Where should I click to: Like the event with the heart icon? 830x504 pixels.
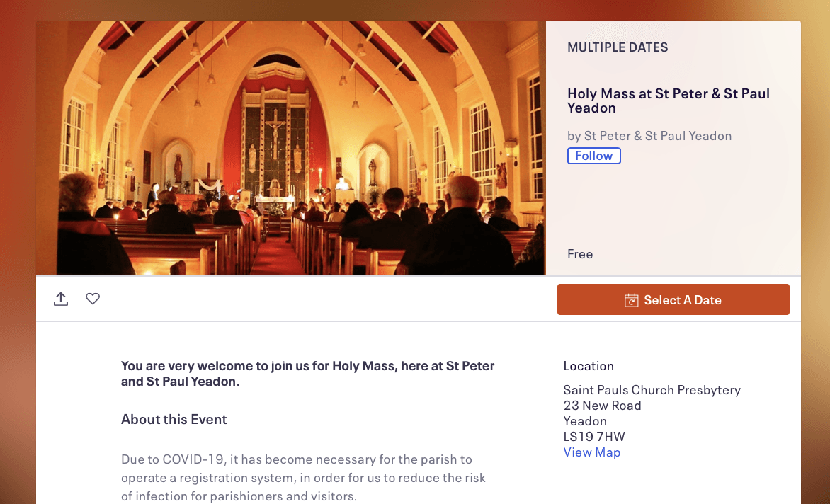pyautogui.click(x=93, y=299)
